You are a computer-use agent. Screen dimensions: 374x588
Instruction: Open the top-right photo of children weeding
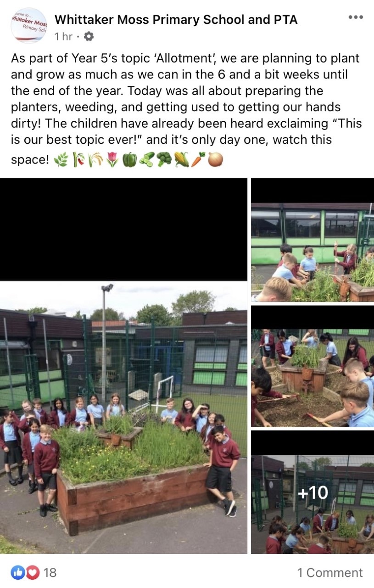tap(313, 240)
